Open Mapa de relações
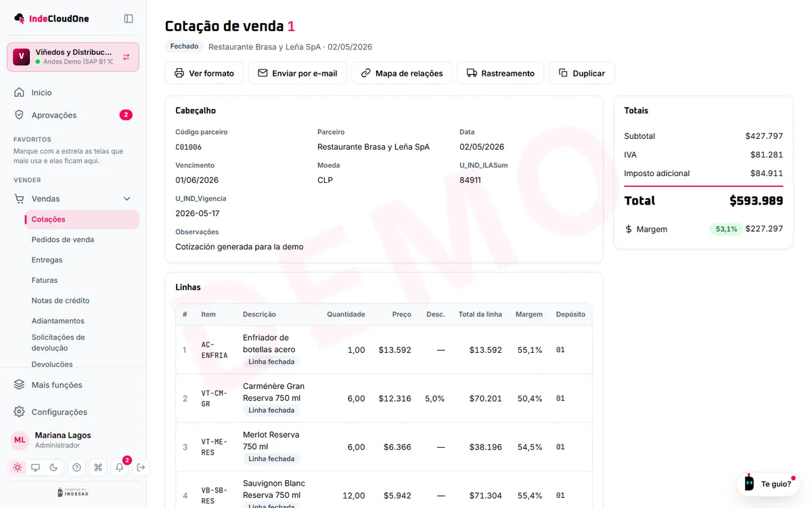Screen dimensions: 812x508 pos(402,73)
